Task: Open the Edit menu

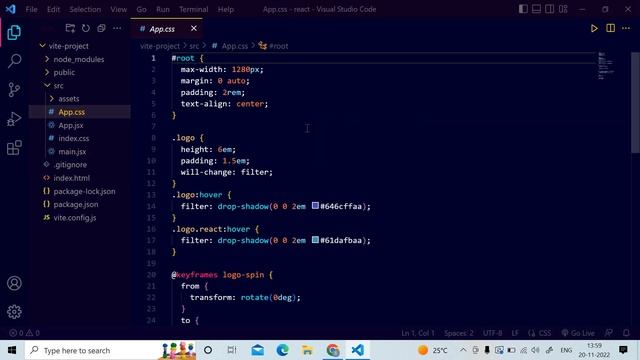Action: click(x=53, y=9)
